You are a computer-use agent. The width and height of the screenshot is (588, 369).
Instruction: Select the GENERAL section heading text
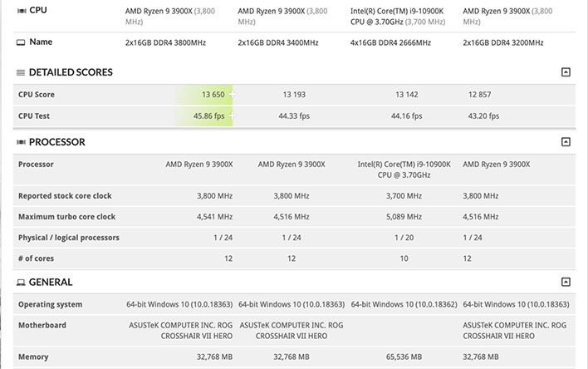[51, 282]
